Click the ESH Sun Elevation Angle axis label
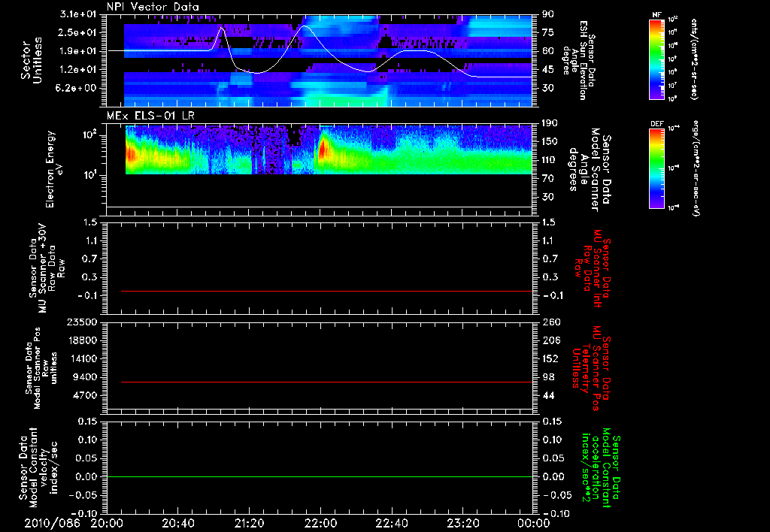This screenshot has width=770, height=532. pyautogui.click(x=580, y=60)
